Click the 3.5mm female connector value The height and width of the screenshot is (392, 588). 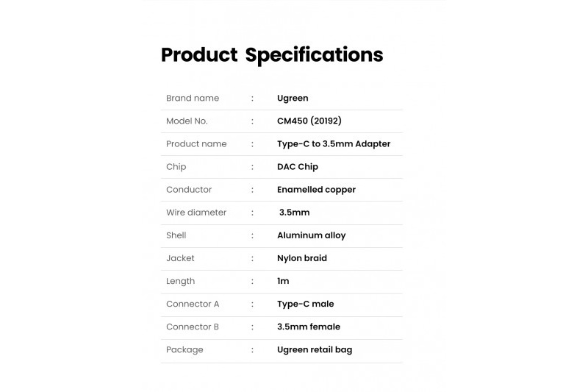pyautogui.click(x=309, y=327)
